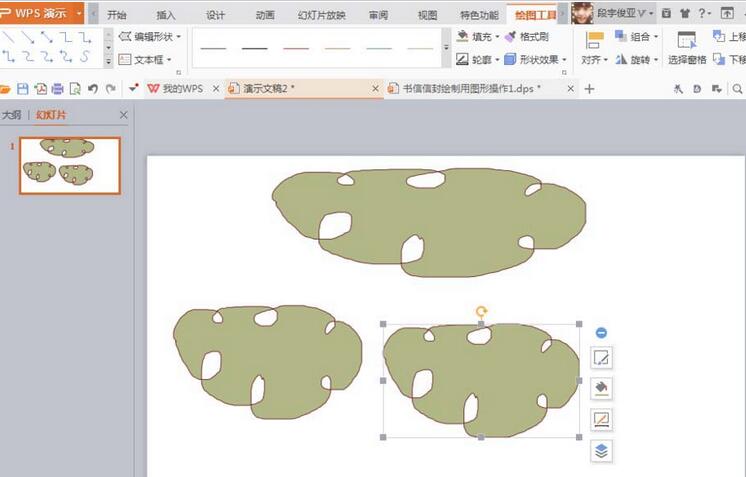Click the 上移 bring forward button
The image size is (746, 477).
click(729, 36)
